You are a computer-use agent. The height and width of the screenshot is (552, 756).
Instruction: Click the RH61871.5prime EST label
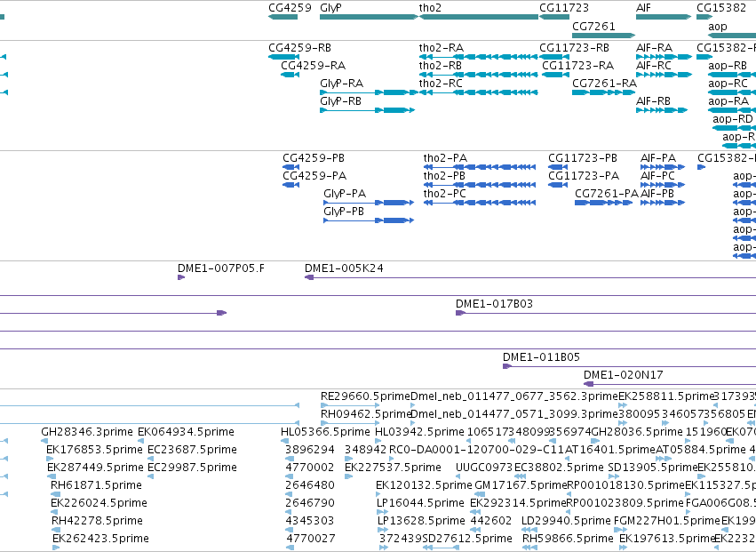coord(96,485)
